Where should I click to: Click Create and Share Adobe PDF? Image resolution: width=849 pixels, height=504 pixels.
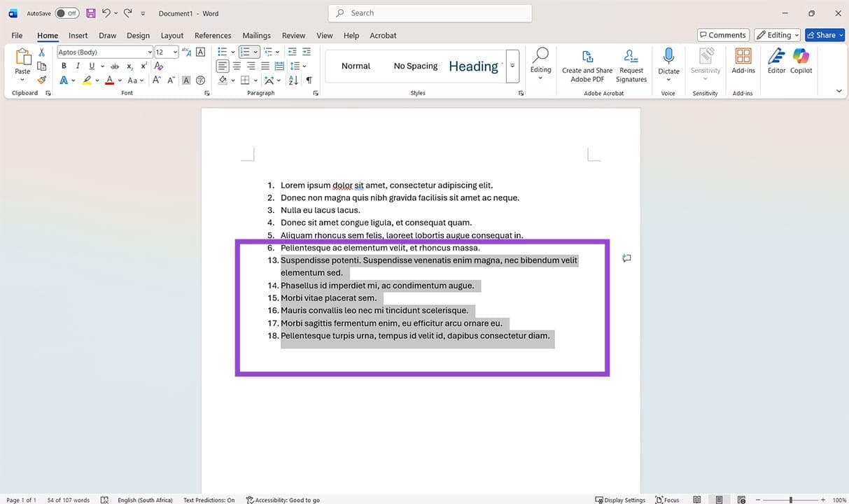tap(587, 65)
